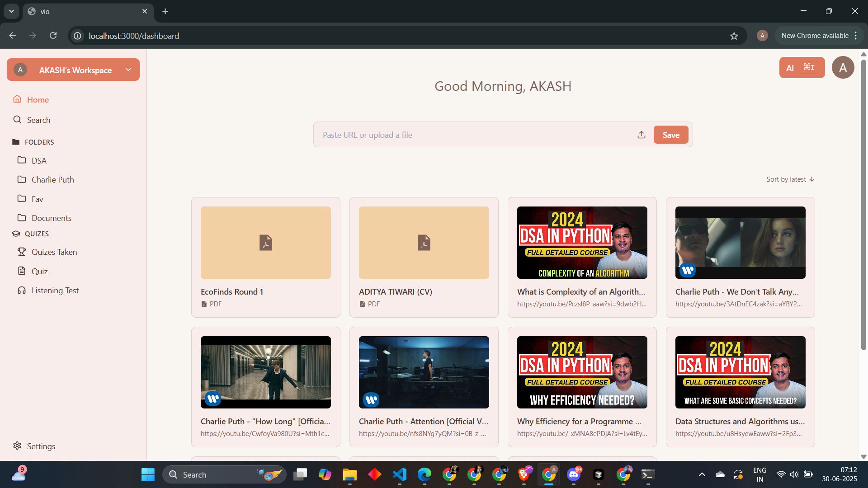Open VS Code from the taskbar
This screenshot has width=868, height=488.
click(x=400, y=474)
